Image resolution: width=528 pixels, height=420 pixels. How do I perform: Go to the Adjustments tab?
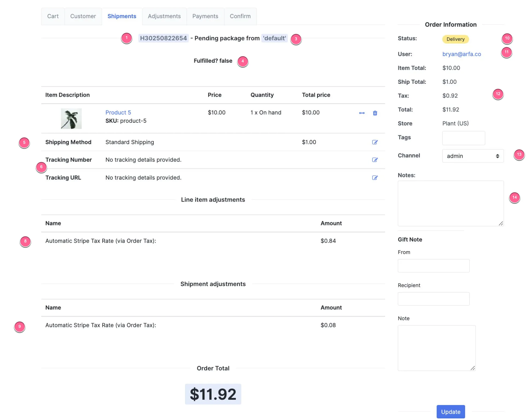point(164,16)
